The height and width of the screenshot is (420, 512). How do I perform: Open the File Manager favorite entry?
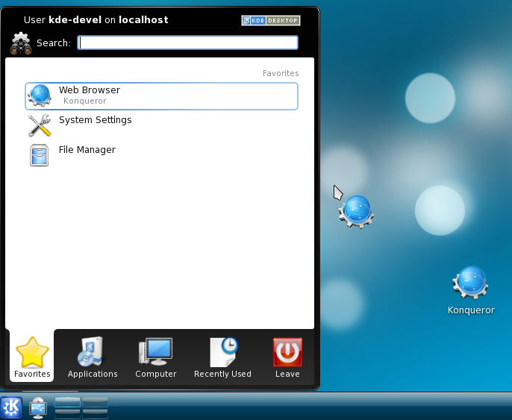pos(87,150)
